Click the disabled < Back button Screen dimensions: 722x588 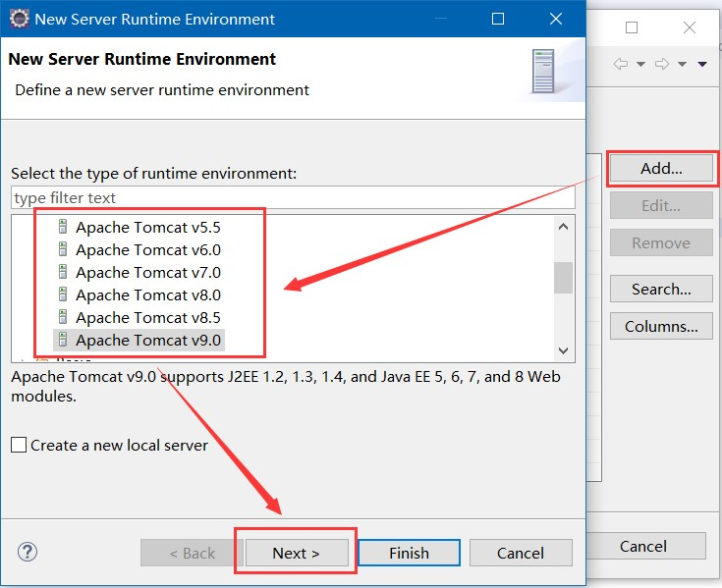point(192,553)
